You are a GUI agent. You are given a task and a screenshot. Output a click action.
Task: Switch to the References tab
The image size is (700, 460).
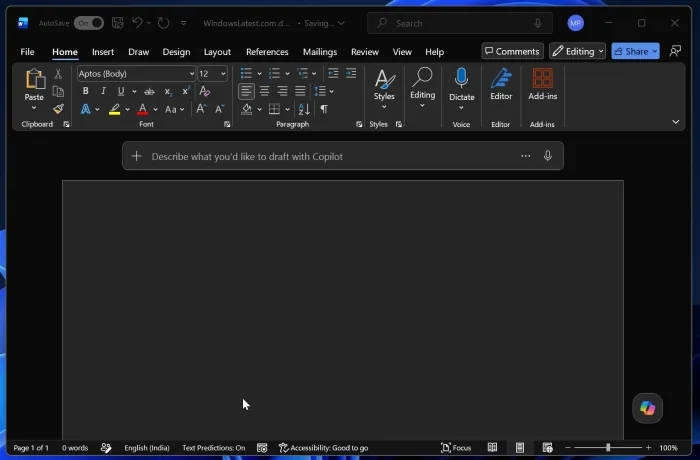point(267,52)
